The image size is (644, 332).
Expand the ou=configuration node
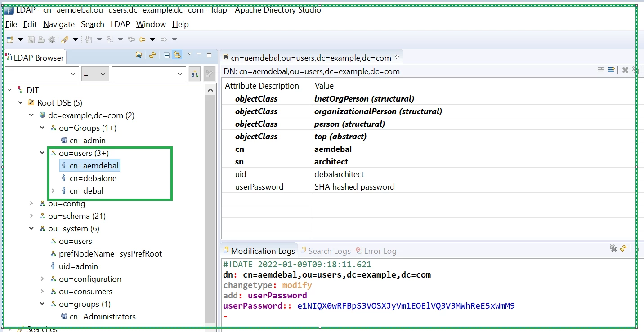click(42, 279)
